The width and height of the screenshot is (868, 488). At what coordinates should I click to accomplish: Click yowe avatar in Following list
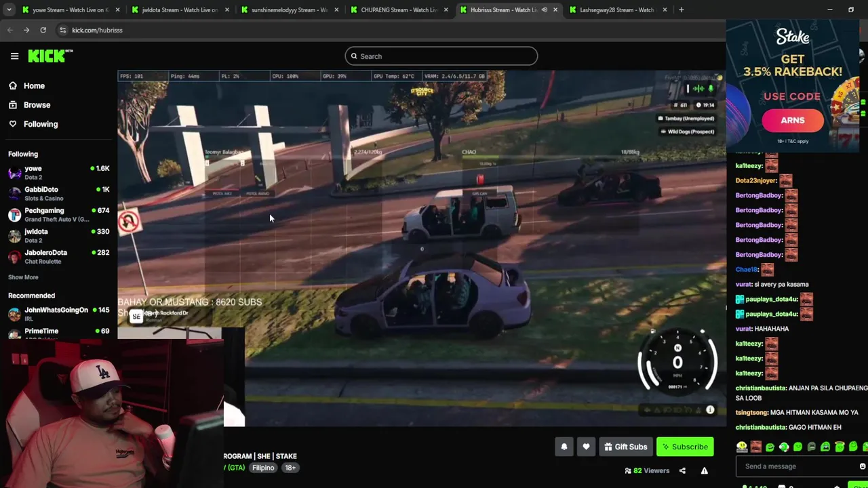14,172
